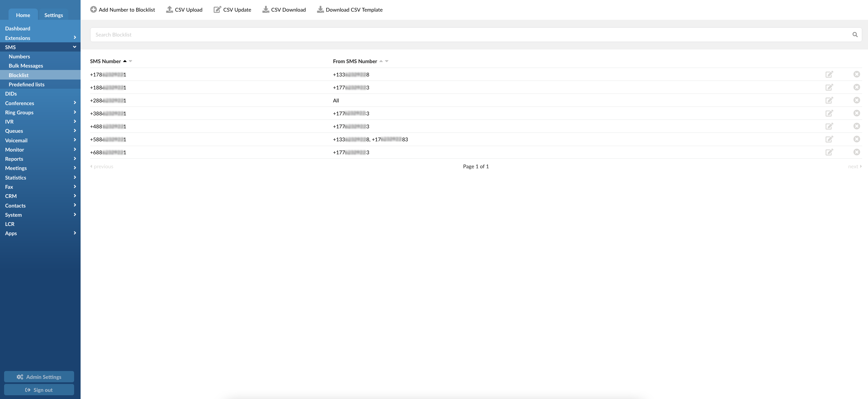868x399 pixels.
Task: Click the edit pencil on the first blocklist row
Action: [x=830, y=74]
